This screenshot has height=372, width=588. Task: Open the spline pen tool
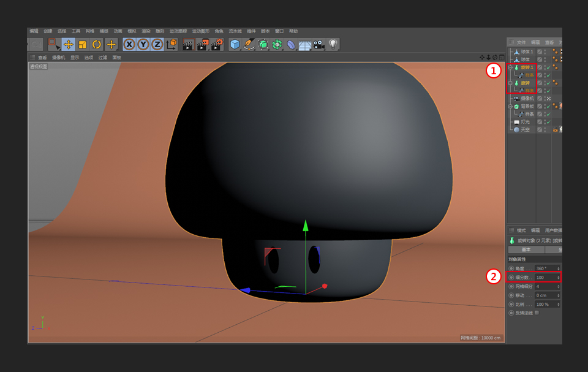click(x=249, y=44)
